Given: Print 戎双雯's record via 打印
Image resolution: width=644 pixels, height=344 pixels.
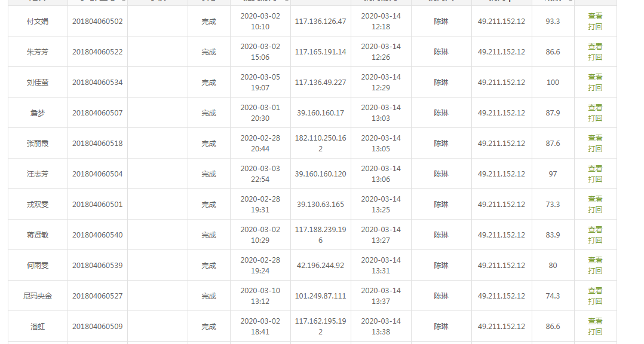Looking at the screenshot, I should (595, 210).
